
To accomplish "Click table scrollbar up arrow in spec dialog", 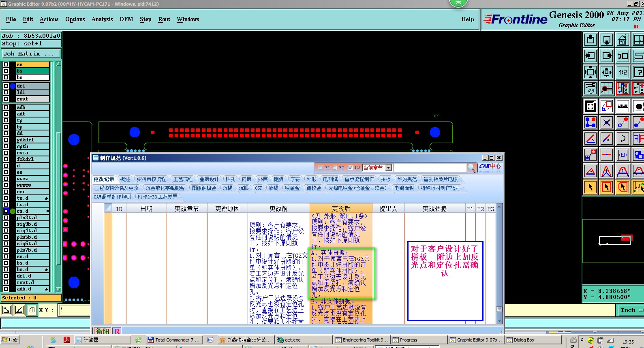I will pyautogui.click(x=499, y=207).
